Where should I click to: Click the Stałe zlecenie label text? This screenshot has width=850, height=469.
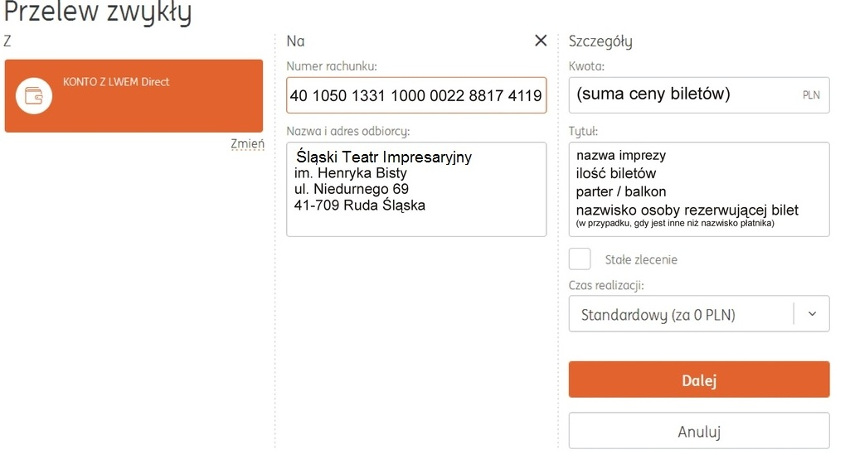point(641,260)
